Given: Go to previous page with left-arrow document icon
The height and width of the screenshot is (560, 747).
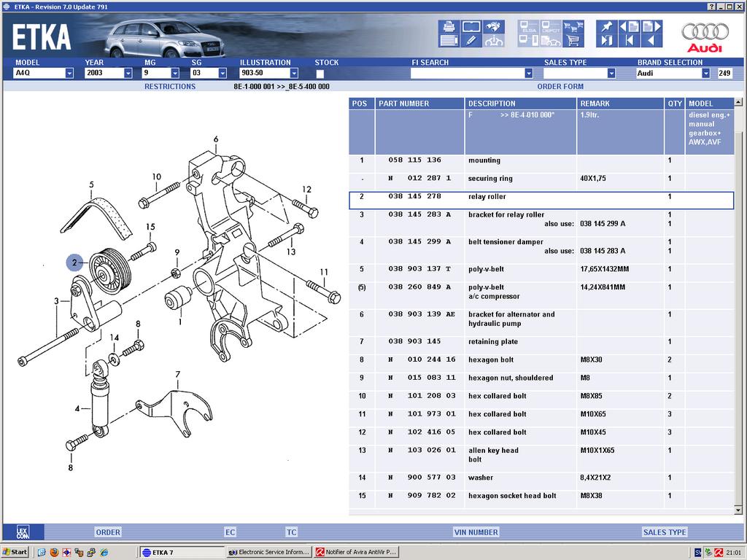Looking at the screenshot, I should coord(629,26).
